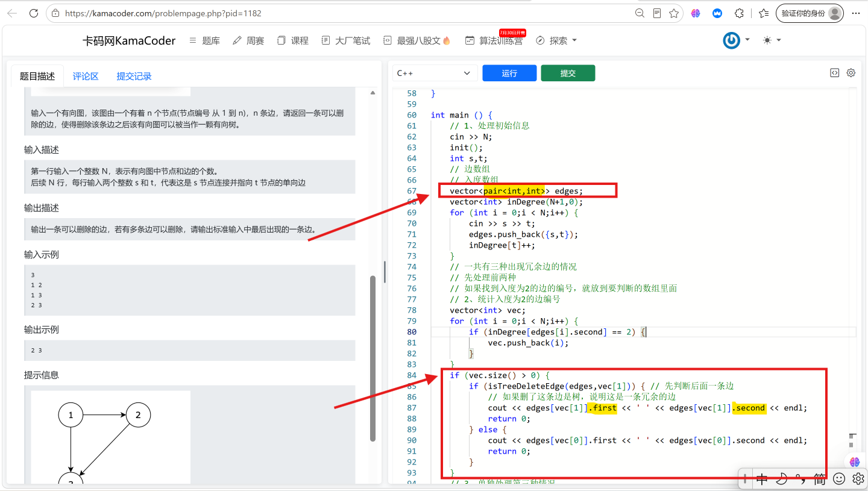Switch IME Chinese/English mode 中
Viewport: 868px width, 491px height.
pyautogui.click(x=762, y=480)
